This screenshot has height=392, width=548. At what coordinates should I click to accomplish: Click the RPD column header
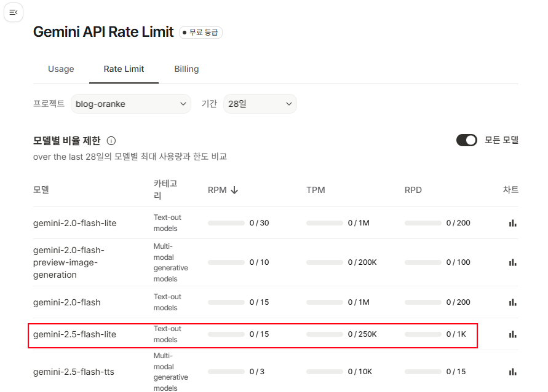coord(413,190)
